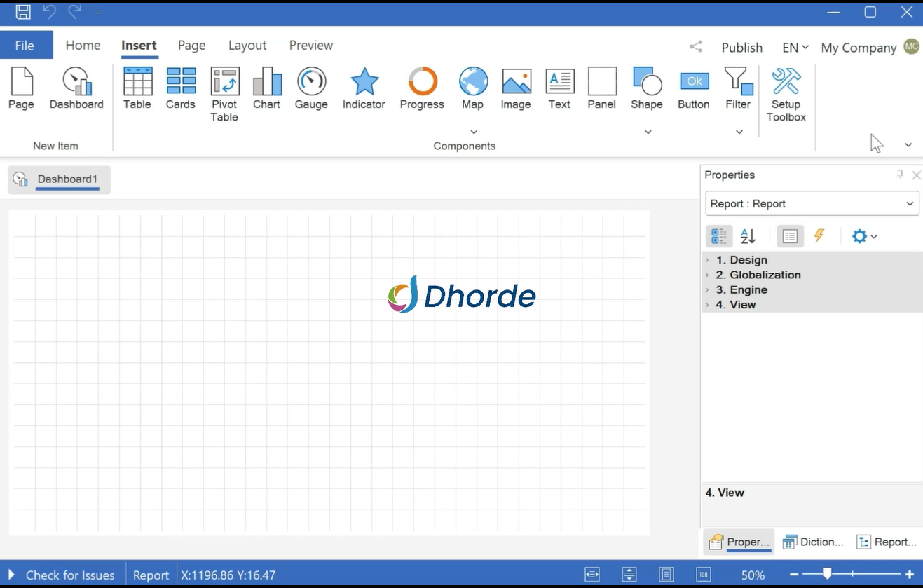This screenshot has height=588, width=923.
Task: Insert a Gauge component
Action: 311,89
